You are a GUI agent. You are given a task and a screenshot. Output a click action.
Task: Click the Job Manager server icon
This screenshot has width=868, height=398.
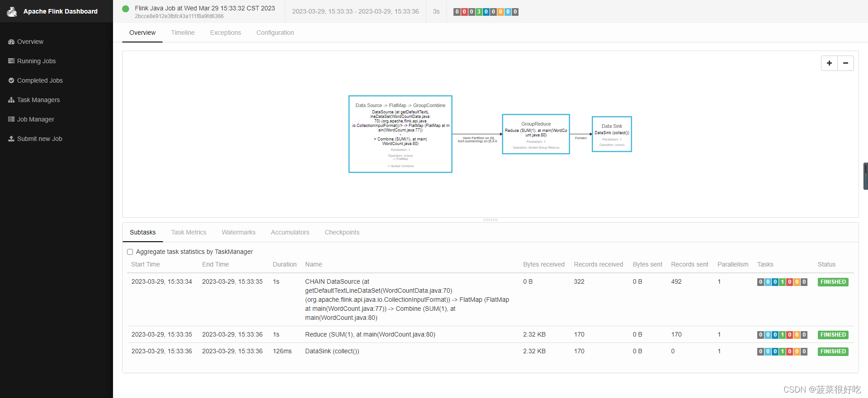pos(11,119)
